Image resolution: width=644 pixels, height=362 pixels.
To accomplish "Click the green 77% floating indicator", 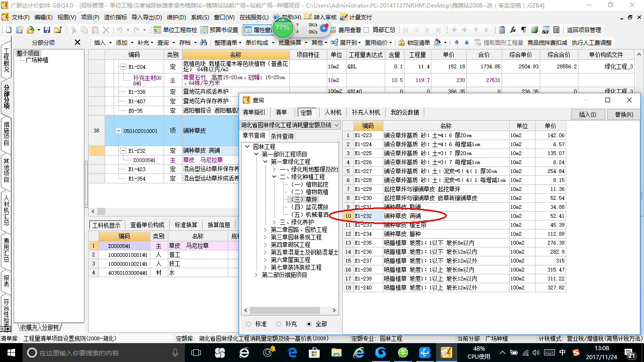I will pos(282,27).
